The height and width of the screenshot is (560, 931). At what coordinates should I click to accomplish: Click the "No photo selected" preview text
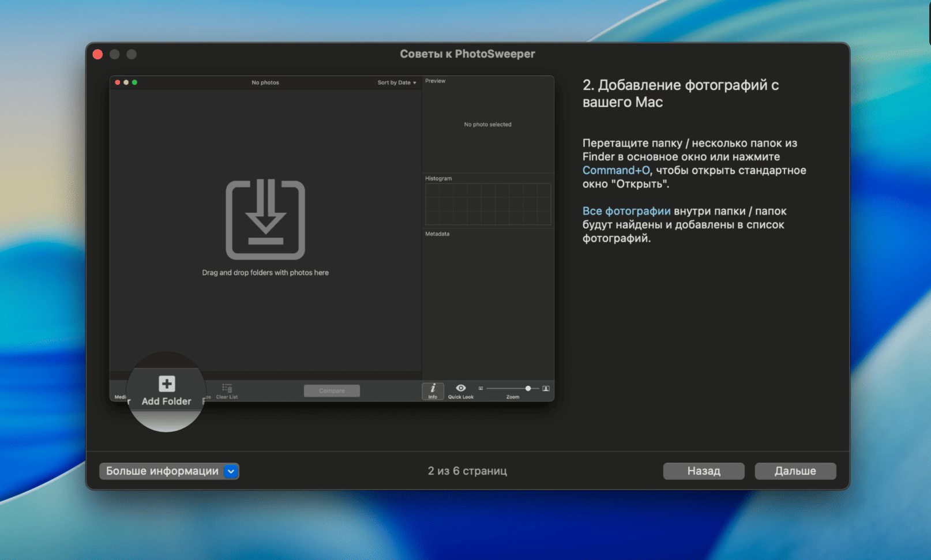point(488,125)
